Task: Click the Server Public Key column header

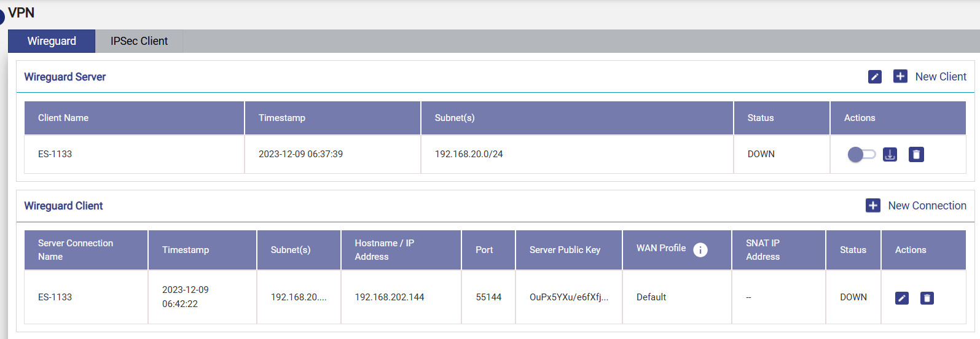Action: tap(565, 250)
